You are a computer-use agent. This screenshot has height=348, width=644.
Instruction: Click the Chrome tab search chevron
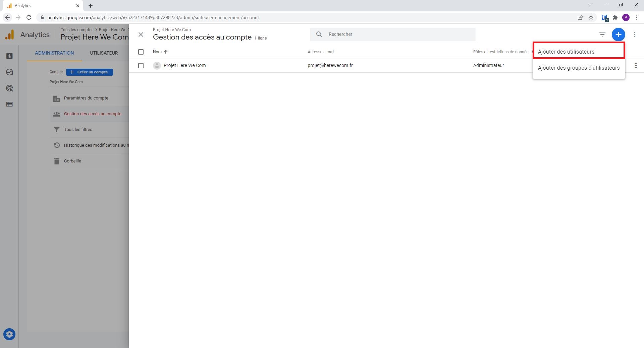(x=590, y=5)
